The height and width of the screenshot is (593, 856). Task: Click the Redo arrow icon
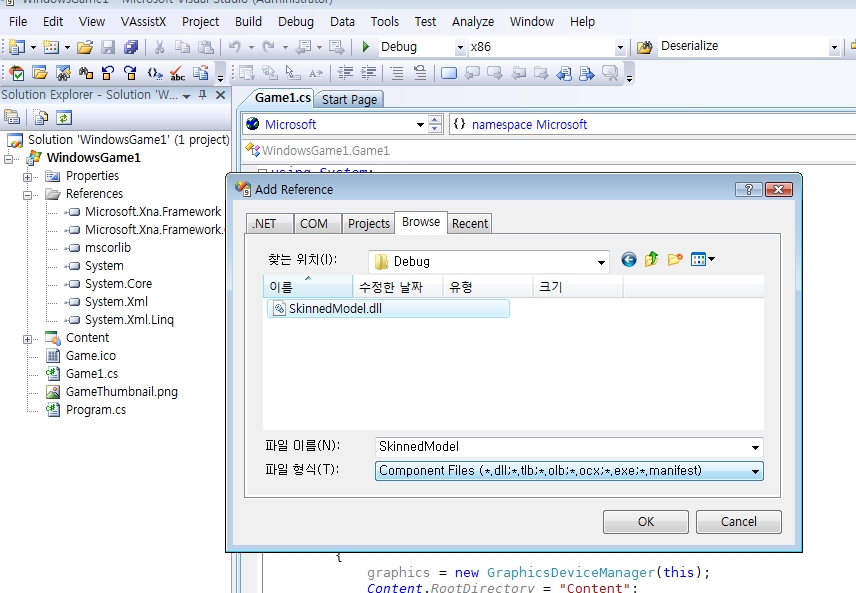point(268,47)
